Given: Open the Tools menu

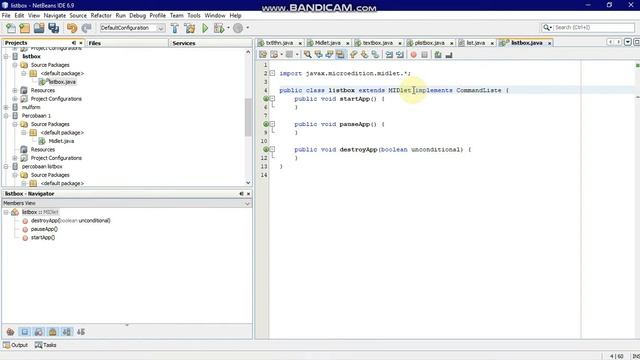Looking at the screenshot, I should pos(194,16).
